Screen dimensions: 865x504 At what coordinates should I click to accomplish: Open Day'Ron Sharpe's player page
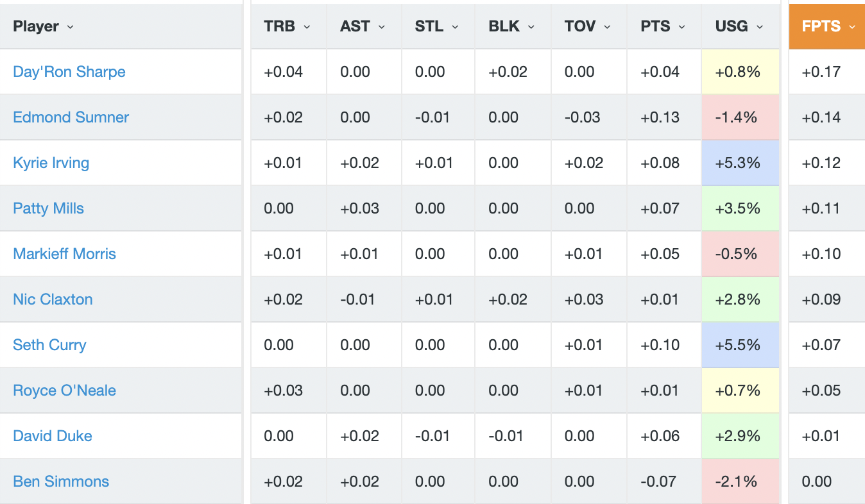(69, 72)
